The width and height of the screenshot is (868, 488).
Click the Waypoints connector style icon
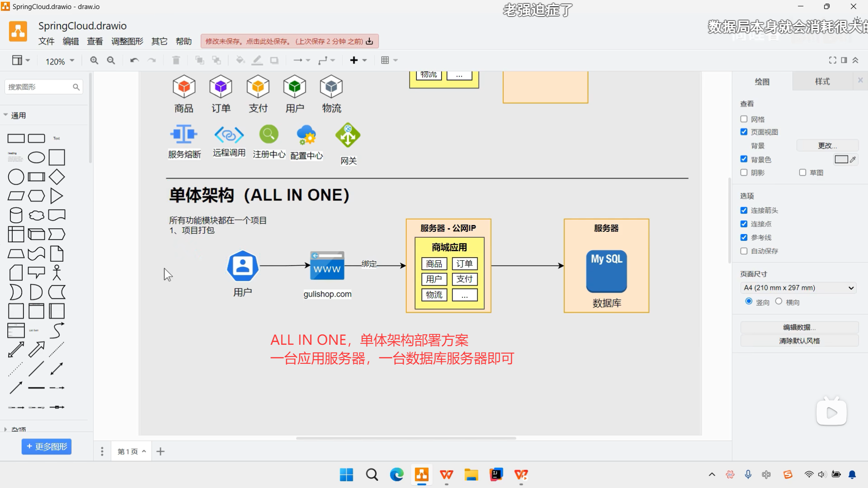(x=324, y=60)
